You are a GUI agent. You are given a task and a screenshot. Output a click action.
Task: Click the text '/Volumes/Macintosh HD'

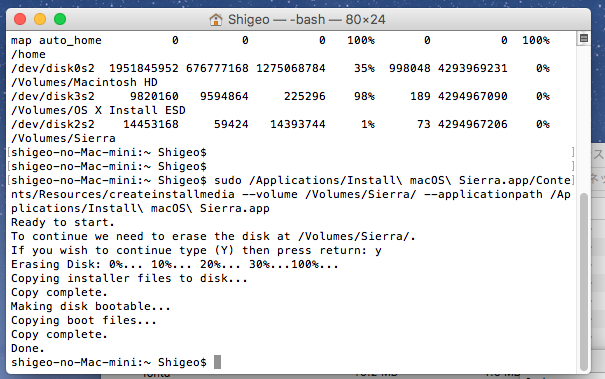click(84, 82)
